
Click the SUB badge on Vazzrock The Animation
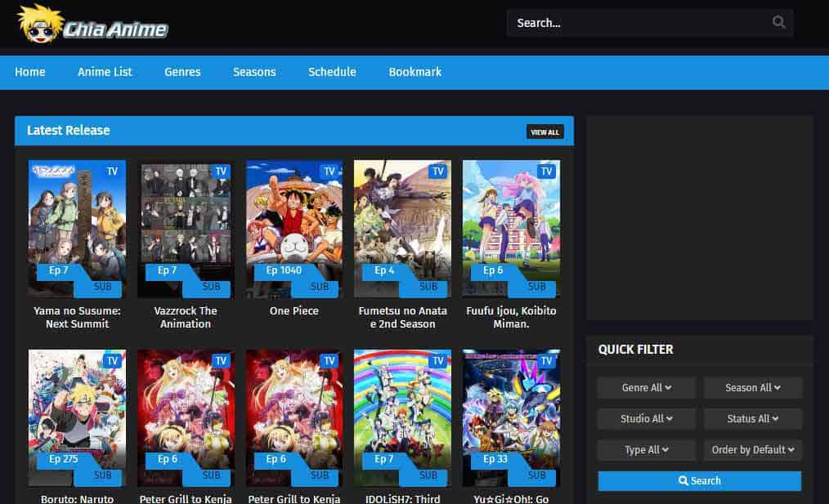tap(208, 287)
